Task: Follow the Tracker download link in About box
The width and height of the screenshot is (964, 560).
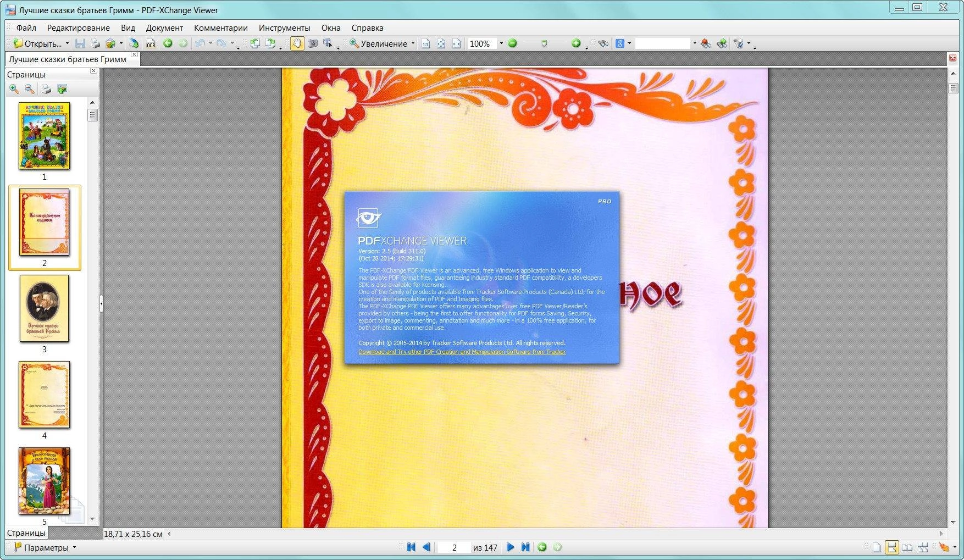Action: coord(462,352)
